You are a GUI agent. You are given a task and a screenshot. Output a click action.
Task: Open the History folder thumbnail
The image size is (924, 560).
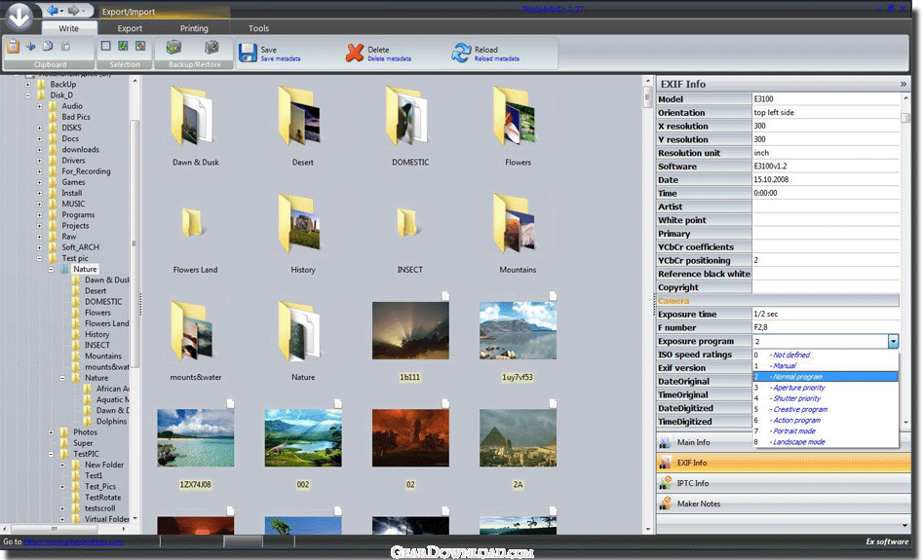(299, 224)
